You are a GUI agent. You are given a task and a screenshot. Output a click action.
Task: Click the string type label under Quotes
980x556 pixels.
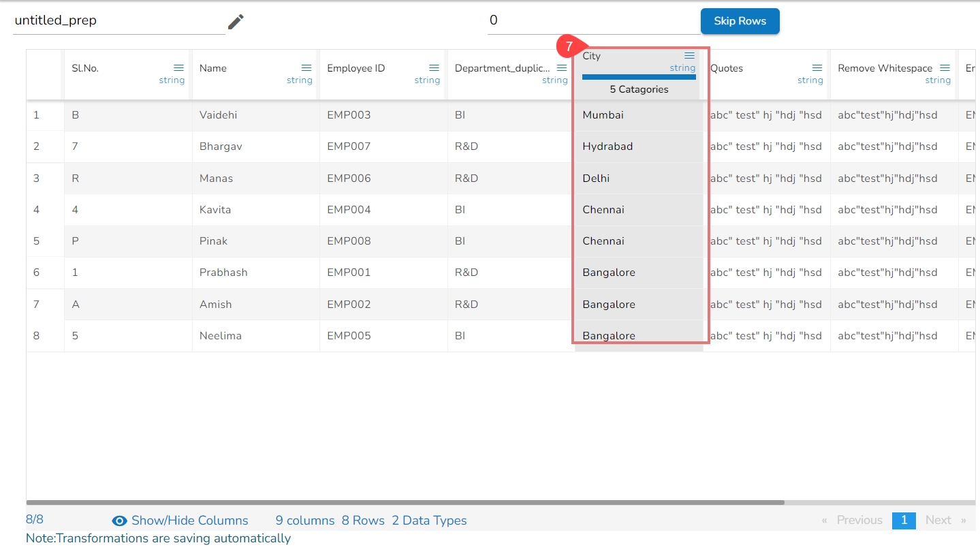click(810, 80)
